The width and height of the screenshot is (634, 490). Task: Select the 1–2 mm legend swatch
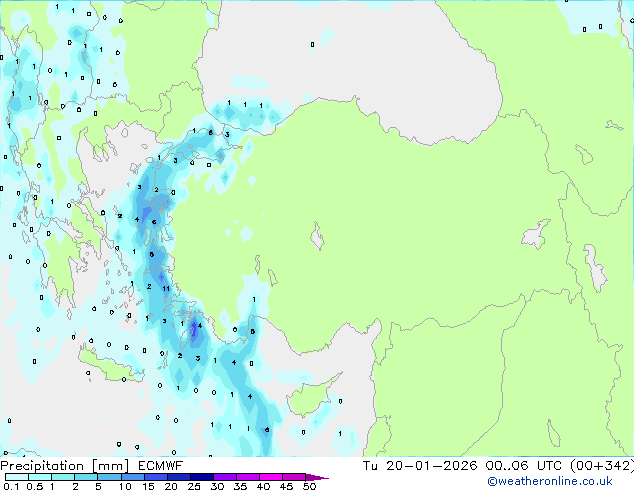63,477
